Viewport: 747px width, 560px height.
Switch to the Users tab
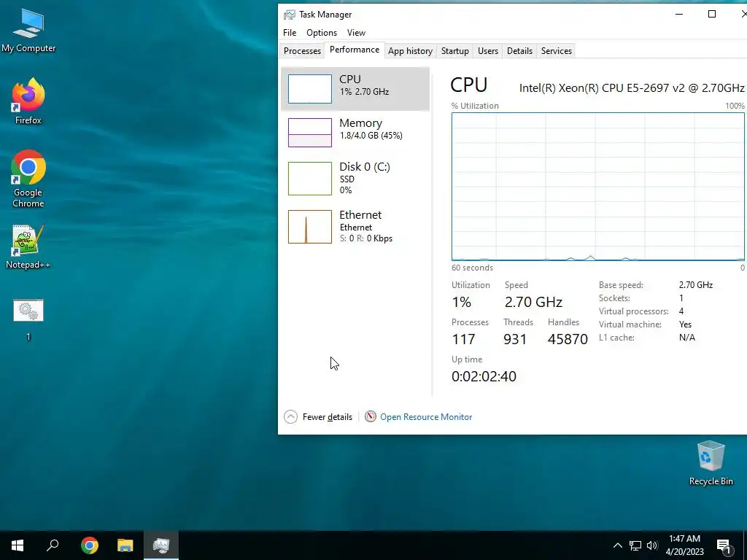[488, 51]
